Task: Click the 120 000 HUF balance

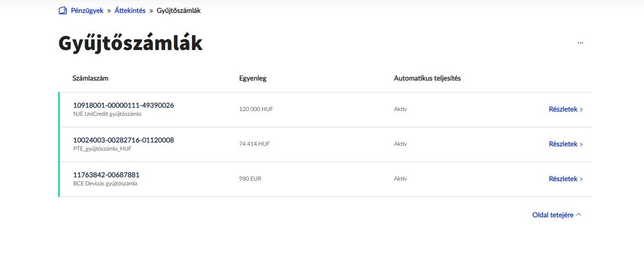Action: click(256, 109)
